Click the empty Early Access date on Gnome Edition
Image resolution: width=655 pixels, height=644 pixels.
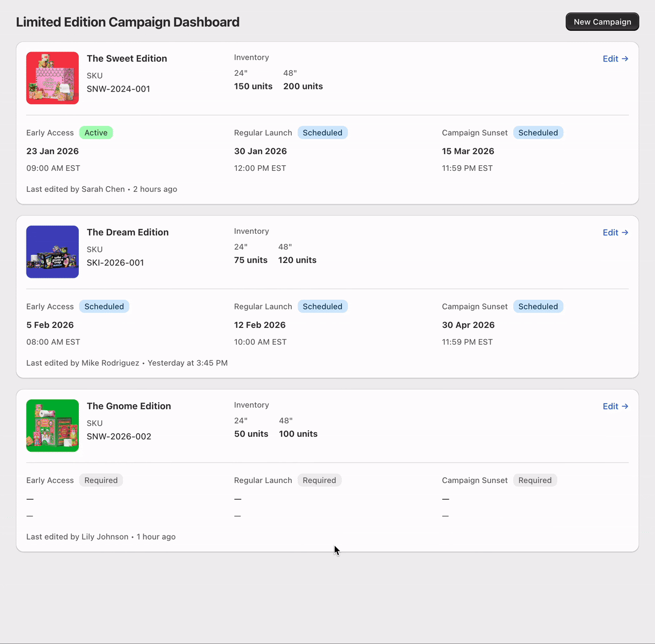pos(30,499)
